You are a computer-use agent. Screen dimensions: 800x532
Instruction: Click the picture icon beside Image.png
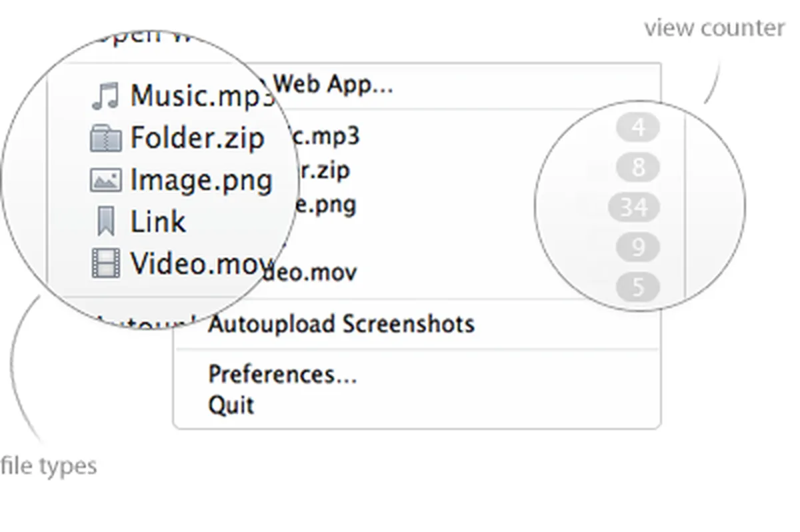coord(105,181)
